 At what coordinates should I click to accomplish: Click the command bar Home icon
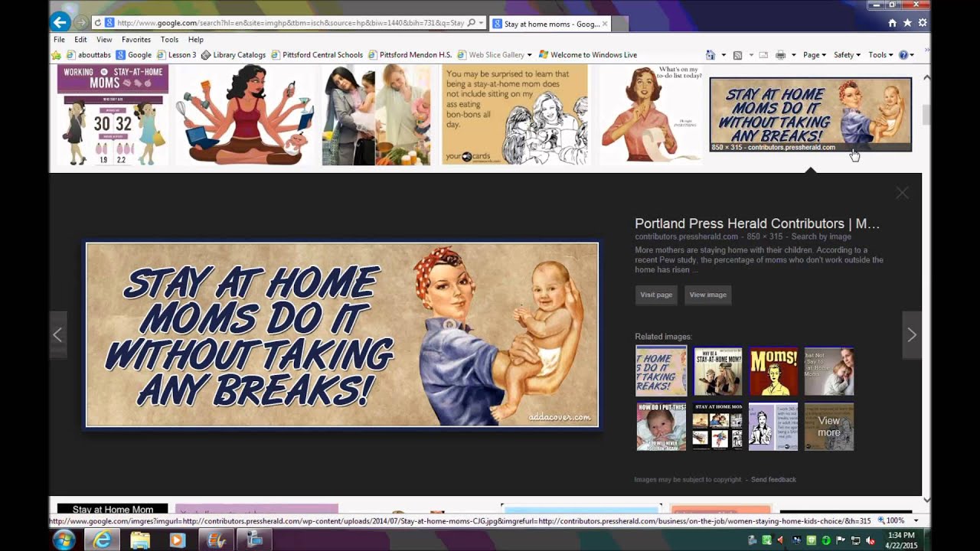(710, 55)
